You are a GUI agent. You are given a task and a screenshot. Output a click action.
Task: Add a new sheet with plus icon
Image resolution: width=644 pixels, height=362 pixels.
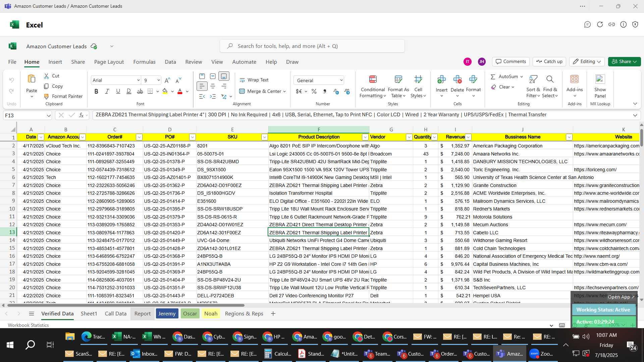273,314
